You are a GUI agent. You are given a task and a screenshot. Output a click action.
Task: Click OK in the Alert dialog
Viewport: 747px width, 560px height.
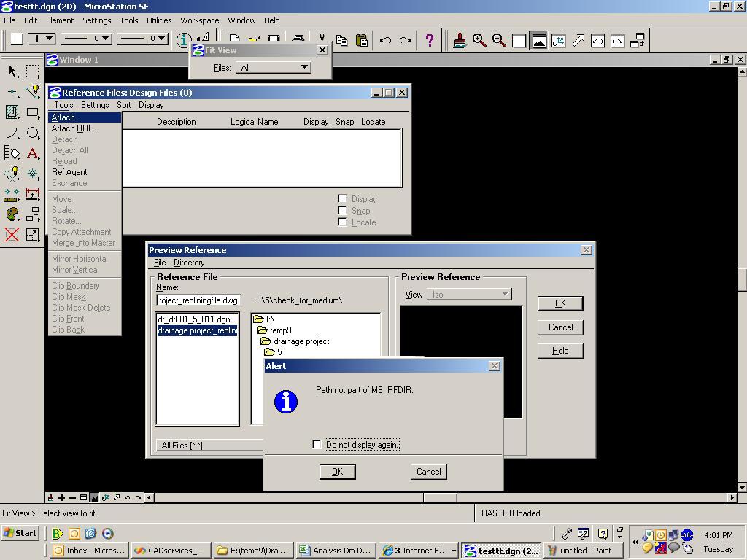pyautogui.click(x=337, y=472)
